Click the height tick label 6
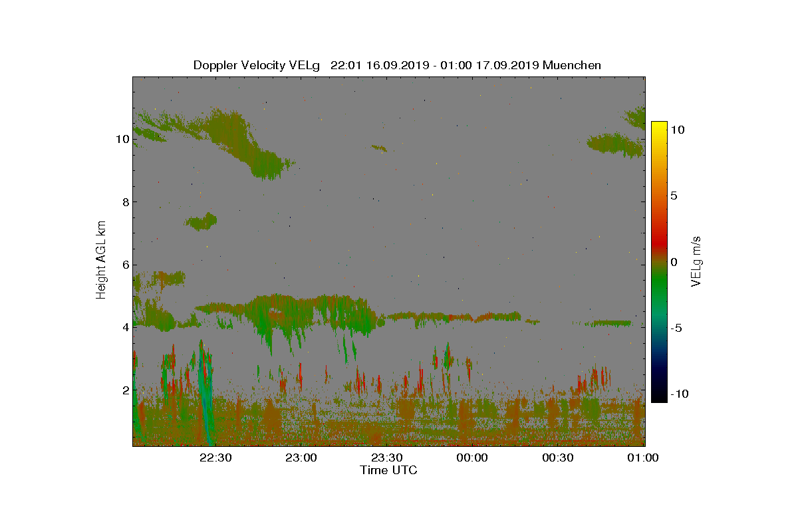 point(124,265)
